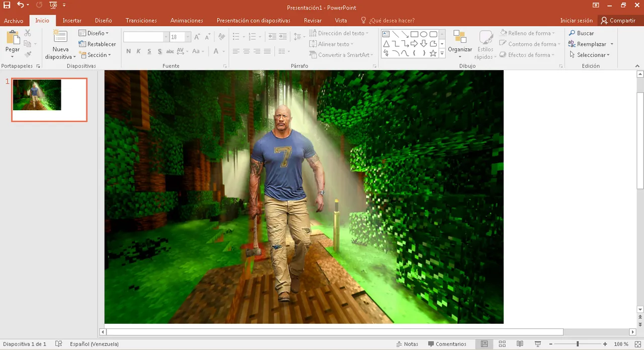Click the clear formatting eraser icon
The height and width of the screenshot is (350, 644).
tap(222, 37)
